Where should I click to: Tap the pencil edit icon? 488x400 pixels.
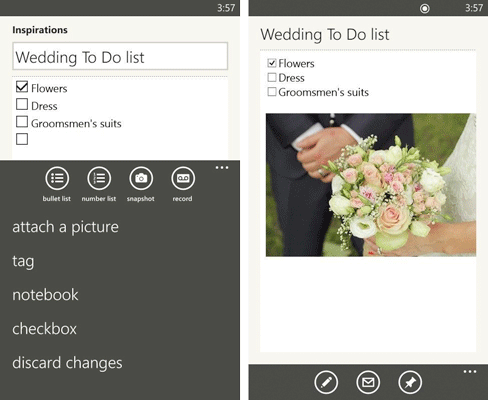click(x=326, y=382)
